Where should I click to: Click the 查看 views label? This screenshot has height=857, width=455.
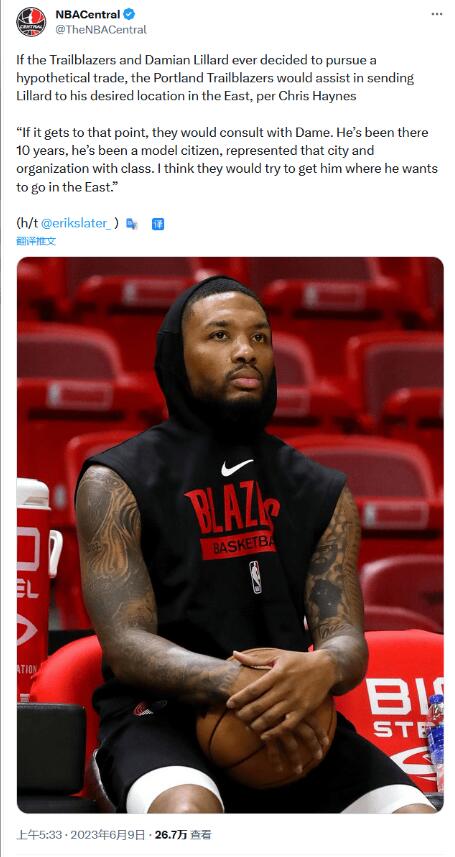(x=201, y=835)
